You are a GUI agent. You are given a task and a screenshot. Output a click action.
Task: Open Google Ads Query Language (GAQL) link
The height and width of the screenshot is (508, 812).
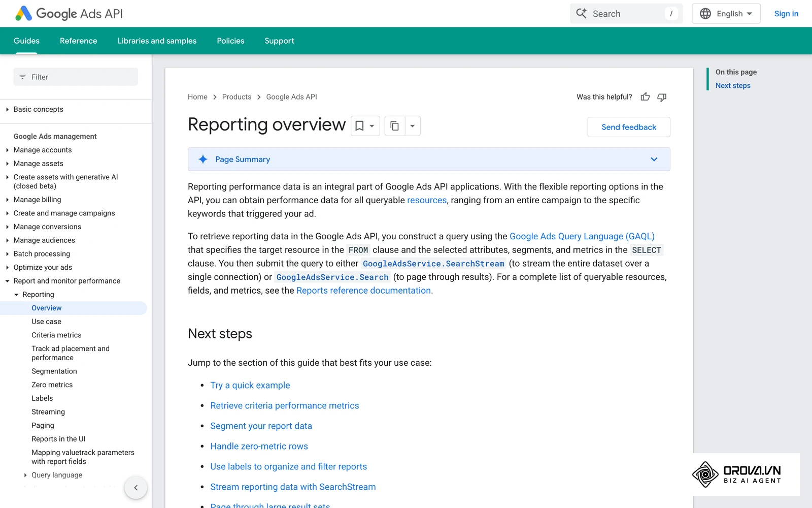(x=582, y=236)
